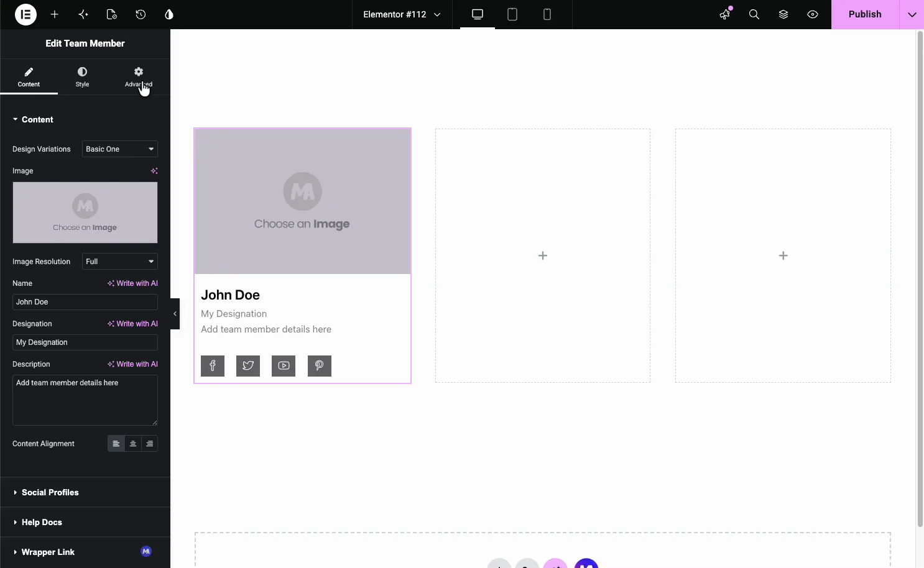
Task: Click the Publish button
Action: (x=865, y=14)
